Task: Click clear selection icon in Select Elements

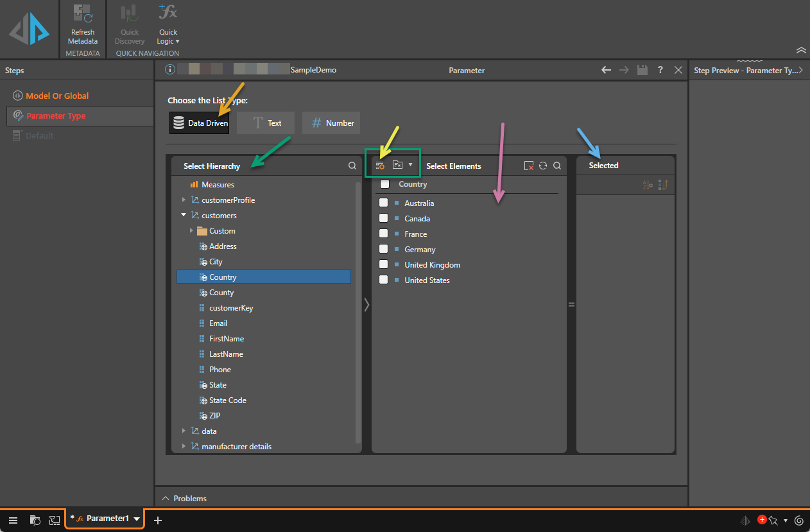Action: point(528,166)
